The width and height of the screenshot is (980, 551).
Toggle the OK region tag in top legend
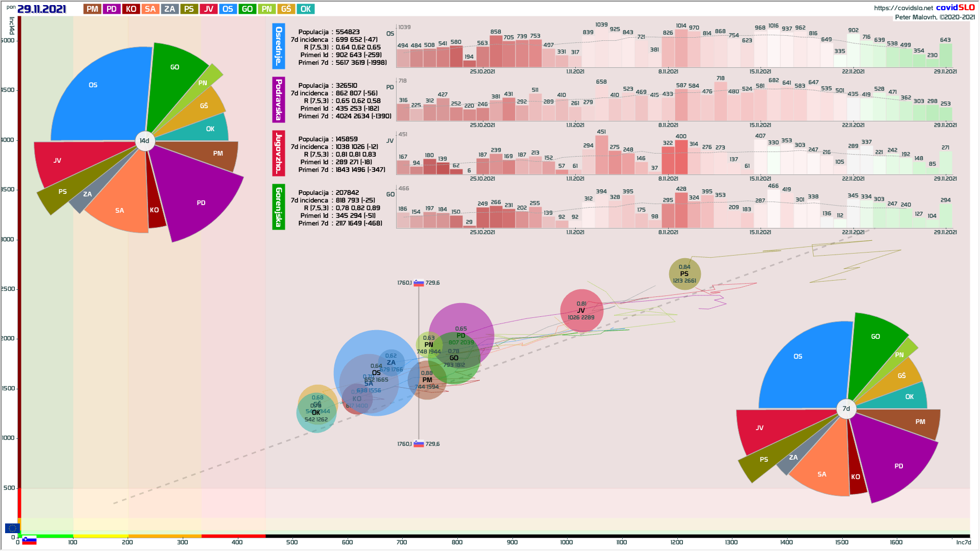[306, 9]
